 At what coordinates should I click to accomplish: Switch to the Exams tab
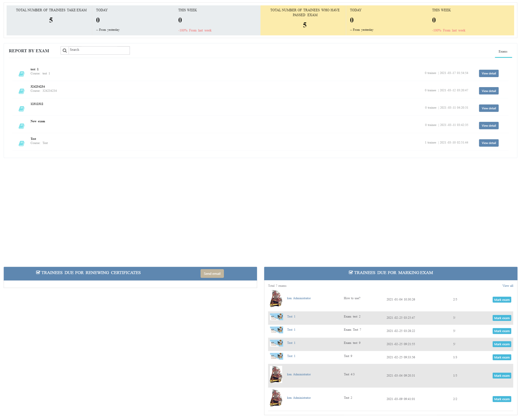[503, 51]
